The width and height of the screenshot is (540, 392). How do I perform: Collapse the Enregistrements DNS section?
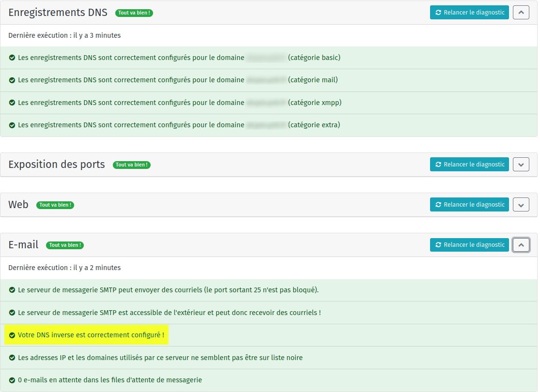[x=521, y=13]
